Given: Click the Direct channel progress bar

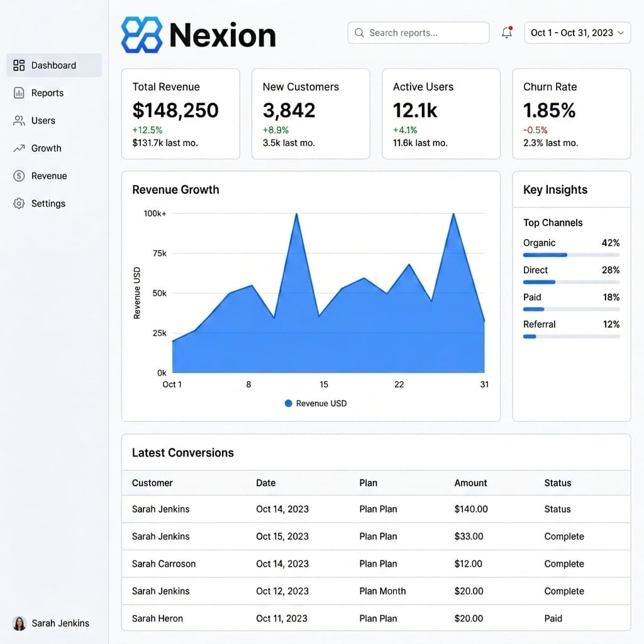Looking at the screenshot, I should (x=571, y=282).
